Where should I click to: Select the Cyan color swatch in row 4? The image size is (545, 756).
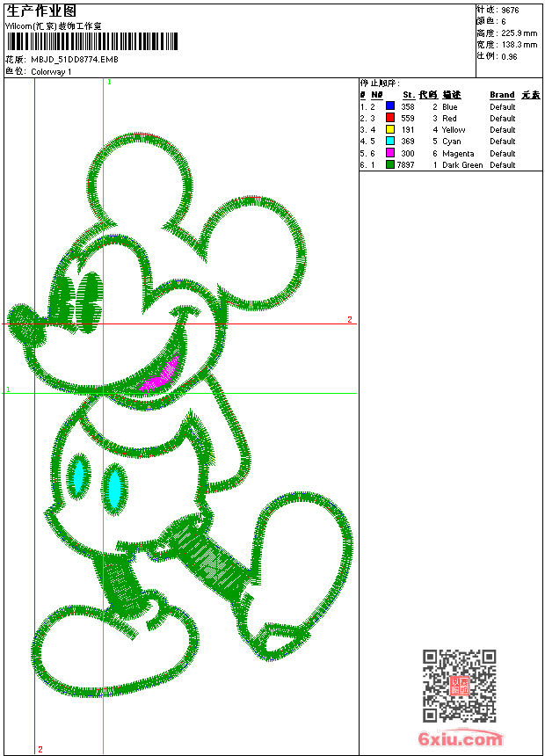[390, 141]
